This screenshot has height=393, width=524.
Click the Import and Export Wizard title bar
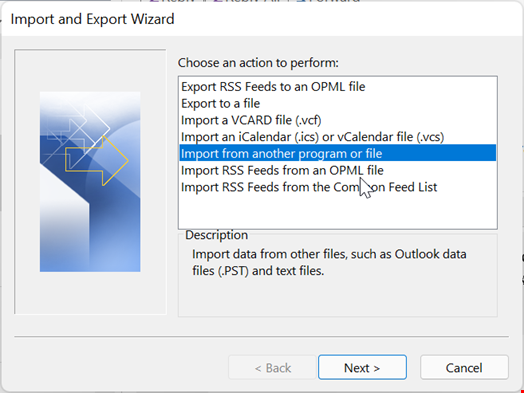(261, 19)
